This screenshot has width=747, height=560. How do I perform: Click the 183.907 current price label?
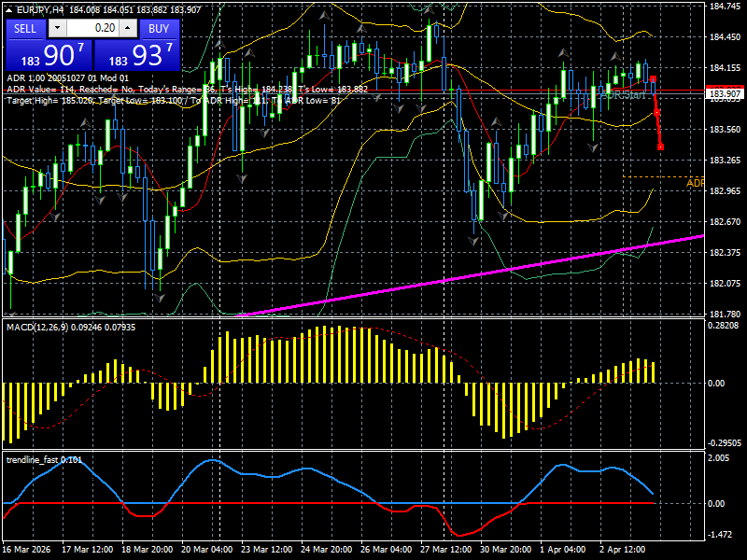pos(726,94)
